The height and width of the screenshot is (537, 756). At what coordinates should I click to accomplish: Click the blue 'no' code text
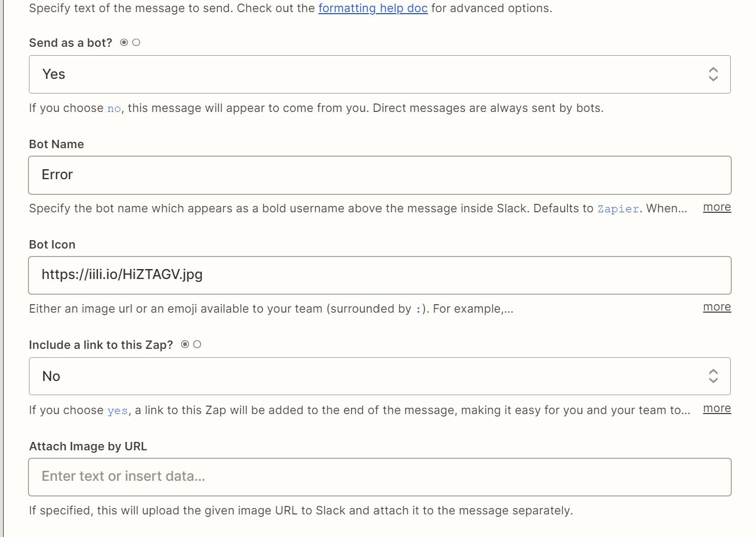tap(114, 108)
